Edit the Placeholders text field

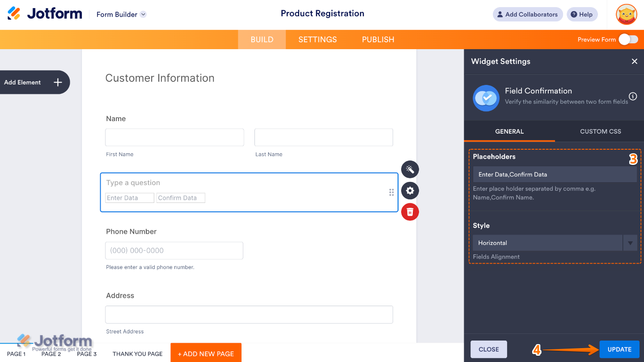click(x=555, y=174)
